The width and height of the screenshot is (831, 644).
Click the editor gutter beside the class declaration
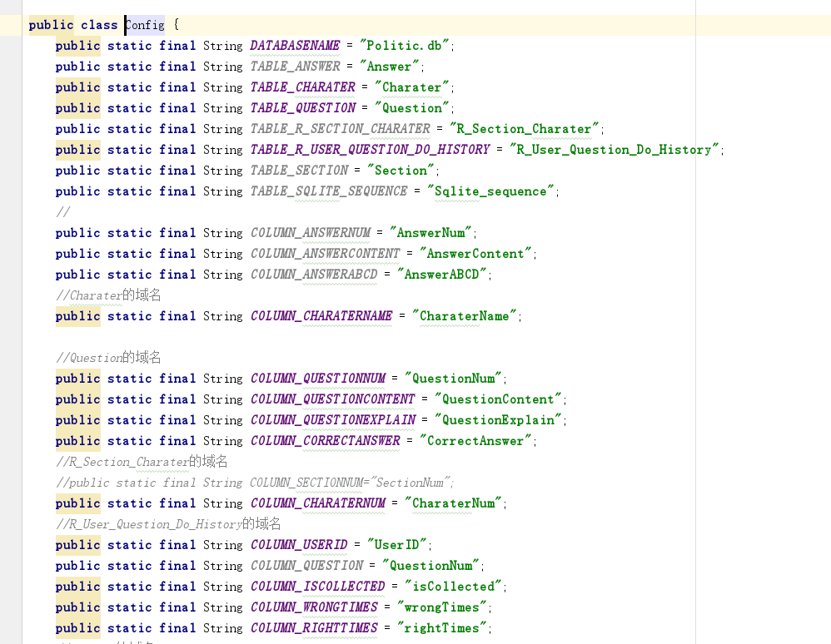coord(9,25)
